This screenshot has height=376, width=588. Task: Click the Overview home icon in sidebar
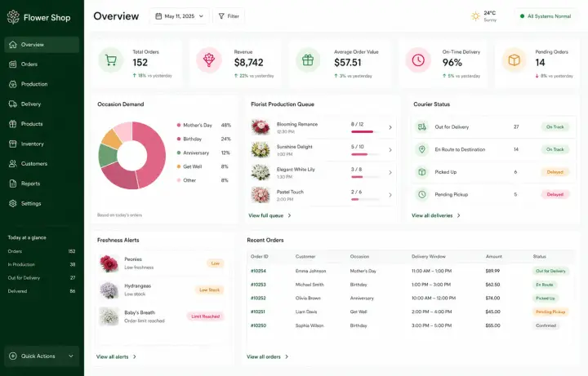pyautogui.click(x=13, y=45)
